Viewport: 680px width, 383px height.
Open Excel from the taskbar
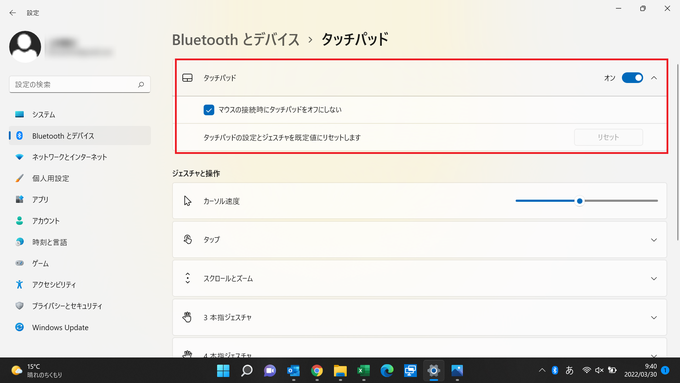(x=363, y=371)
